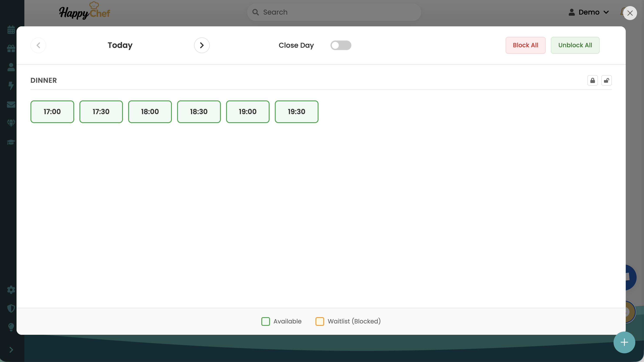Go to next day with the right arrow
The height and width of the screenshot is (362, 644).
click(x=201, y=45)
